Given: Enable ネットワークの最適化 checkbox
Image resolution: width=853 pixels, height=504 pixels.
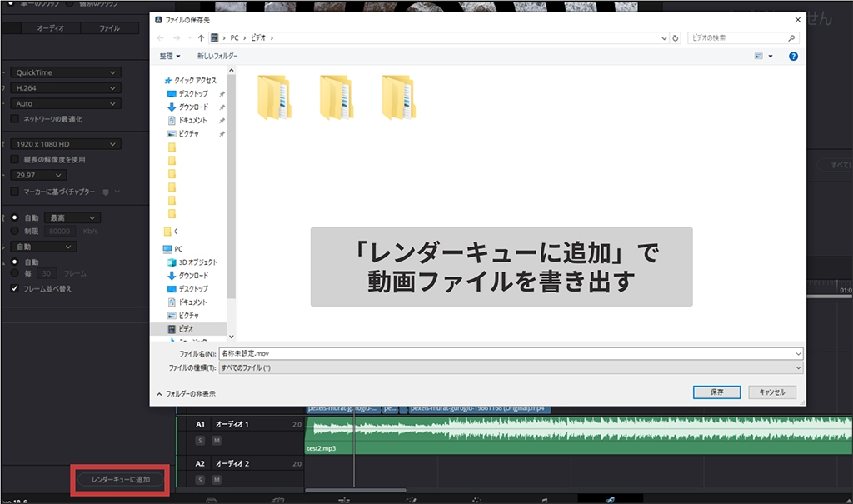Looking at the screenshot, I should point(15,119).
